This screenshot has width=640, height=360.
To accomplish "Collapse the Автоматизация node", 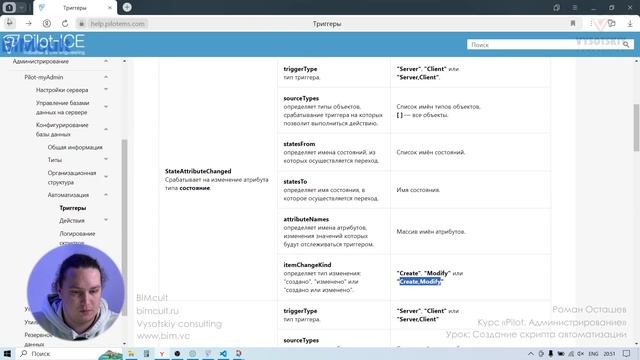I will [x=106, y=195].
